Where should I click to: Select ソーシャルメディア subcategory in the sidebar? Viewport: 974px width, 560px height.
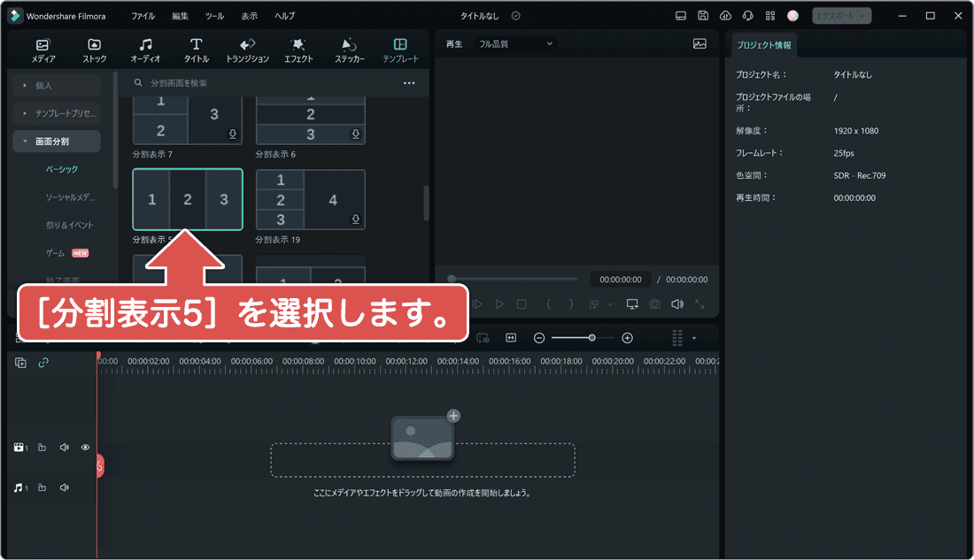71,197
